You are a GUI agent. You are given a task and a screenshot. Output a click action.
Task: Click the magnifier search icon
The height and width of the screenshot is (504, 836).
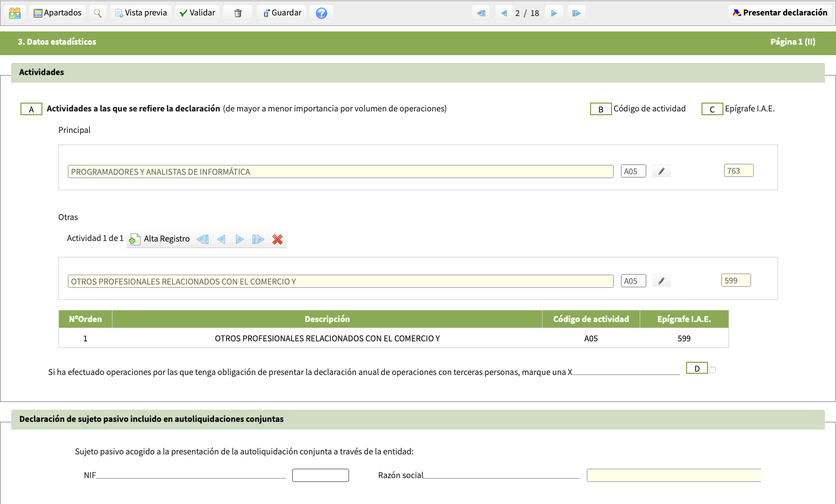(x=98, y=13)
